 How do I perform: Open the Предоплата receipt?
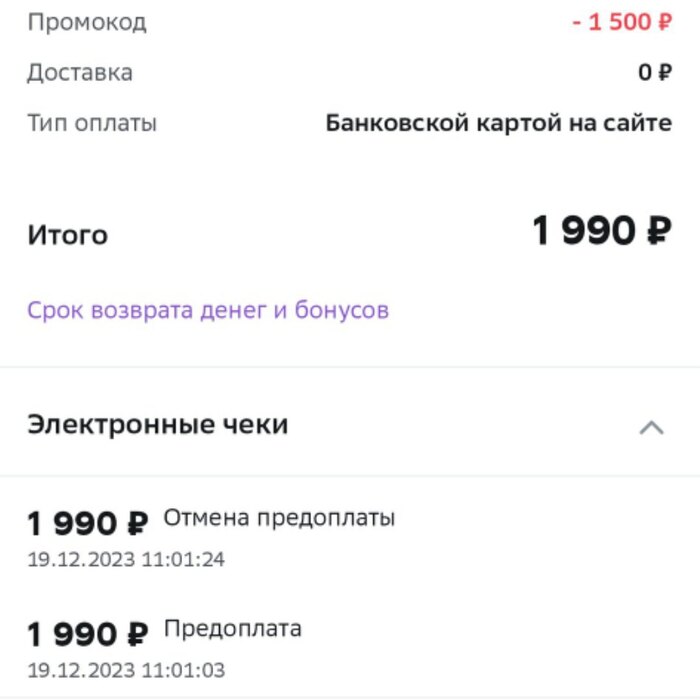click(232, 629)
